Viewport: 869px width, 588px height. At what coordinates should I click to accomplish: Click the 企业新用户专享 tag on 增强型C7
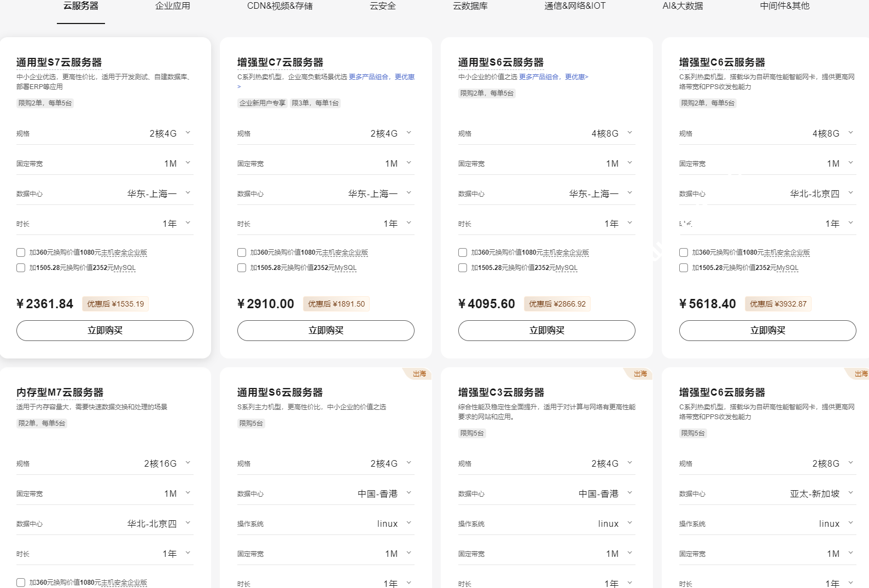tap(263, 103)
